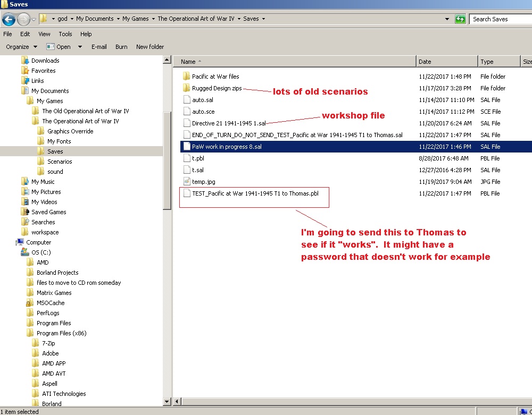Select the locked MSOCache folder icon
The image size is (532, 415).
point(30,303)
